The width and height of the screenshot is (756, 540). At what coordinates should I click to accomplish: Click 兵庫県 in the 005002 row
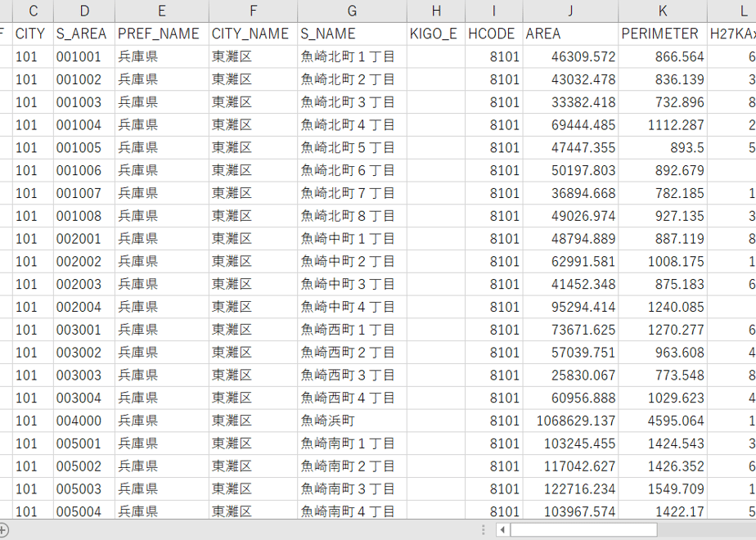coord(161,466)
